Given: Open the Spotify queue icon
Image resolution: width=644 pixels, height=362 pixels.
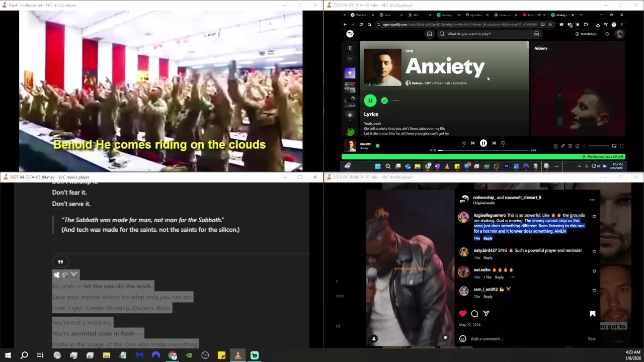Looking at the screenshot, I should pyautogui.click(x=570, y=146).
